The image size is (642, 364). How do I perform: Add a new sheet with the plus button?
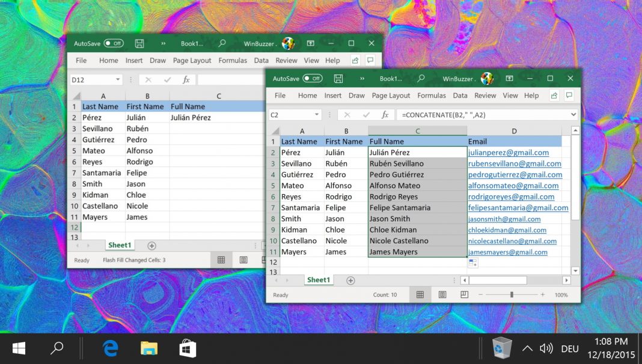(350, 280)
